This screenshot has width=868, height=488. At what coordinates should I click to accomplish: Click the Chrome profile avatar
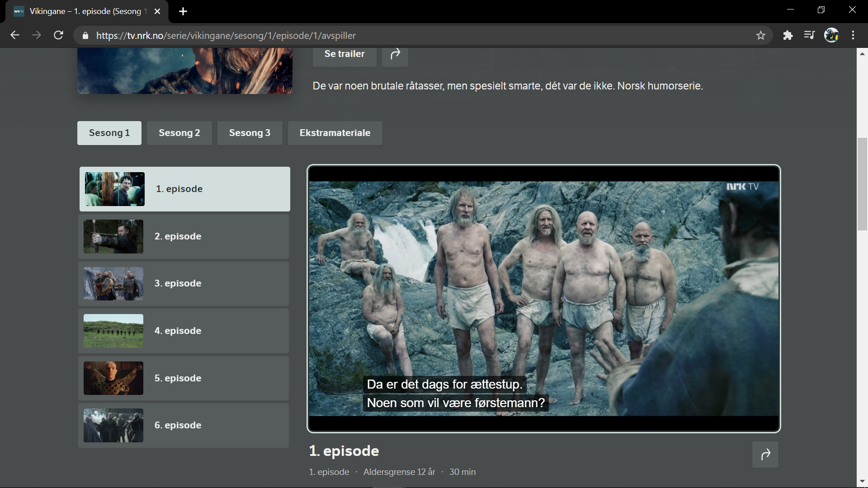pyautogui.click(x=831, y=35)
